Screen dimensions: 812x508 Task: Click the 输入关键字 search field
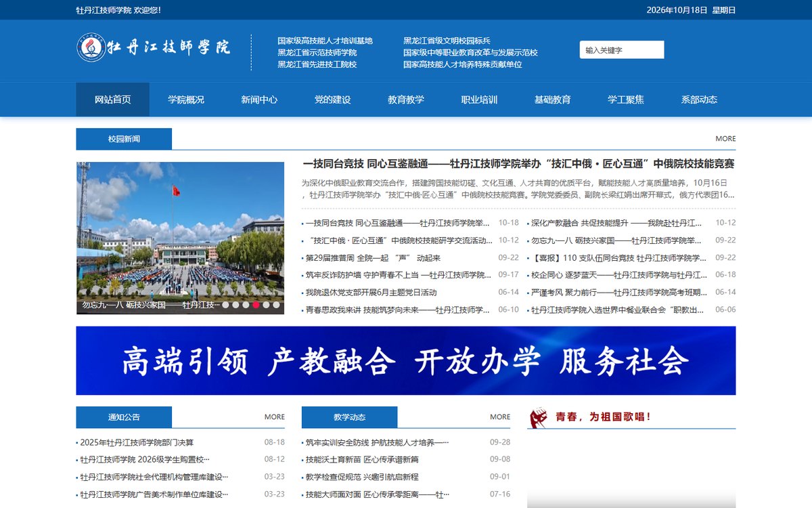pos(622,50)
